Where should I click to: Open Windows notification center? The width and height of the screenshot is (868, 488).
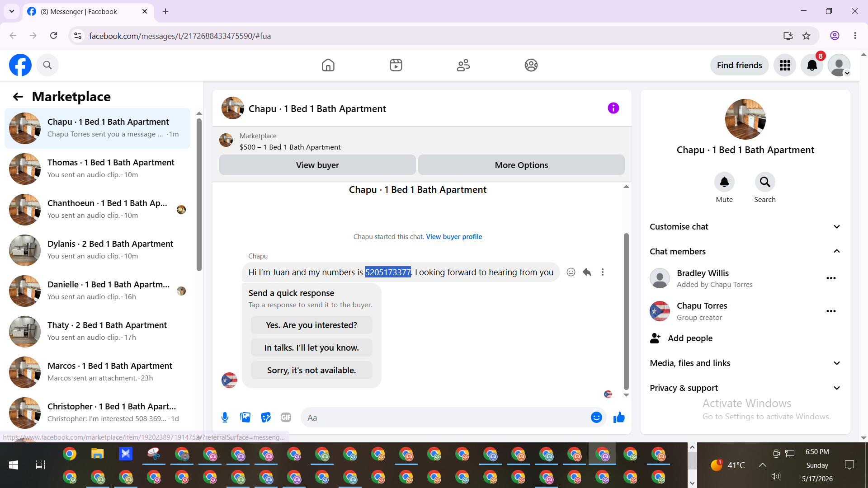(849, 465)
